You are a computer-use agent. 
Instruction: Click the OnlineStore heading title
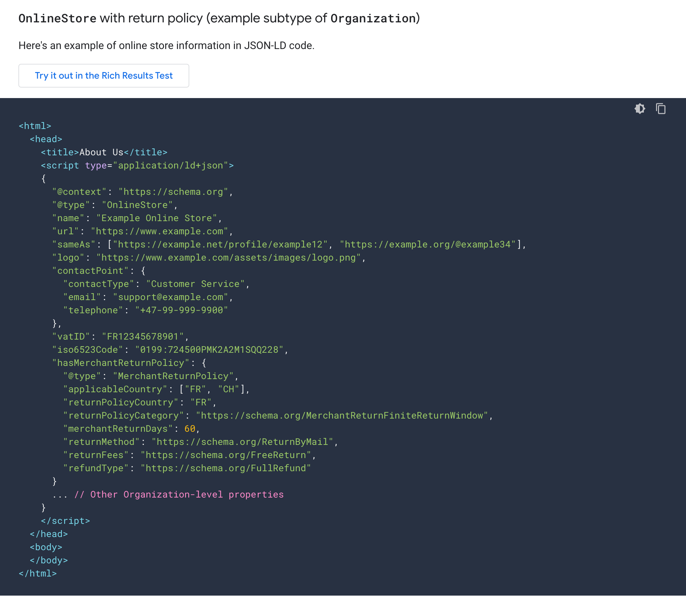[219, 18]
